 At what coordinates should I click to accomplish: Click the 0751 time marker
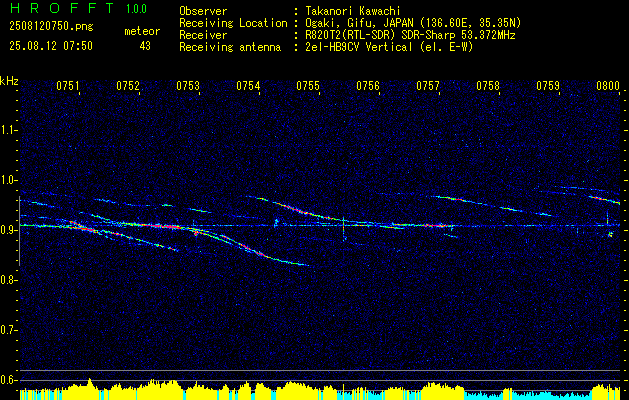click(68, 86)
